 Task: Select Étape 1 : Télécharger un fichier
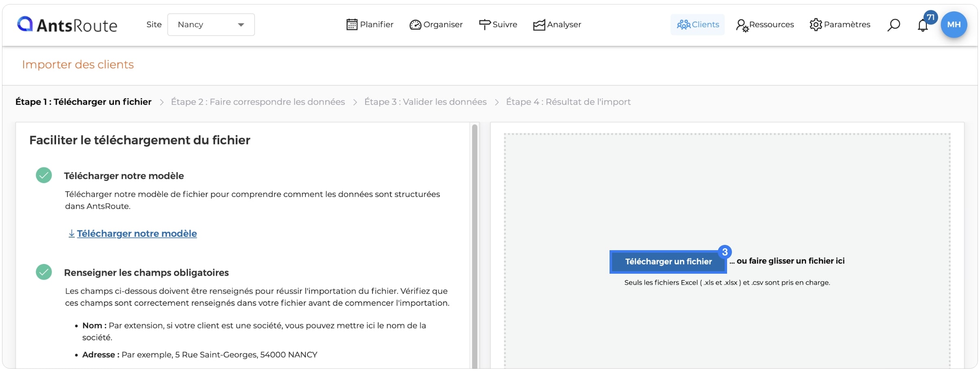[83, 102]
